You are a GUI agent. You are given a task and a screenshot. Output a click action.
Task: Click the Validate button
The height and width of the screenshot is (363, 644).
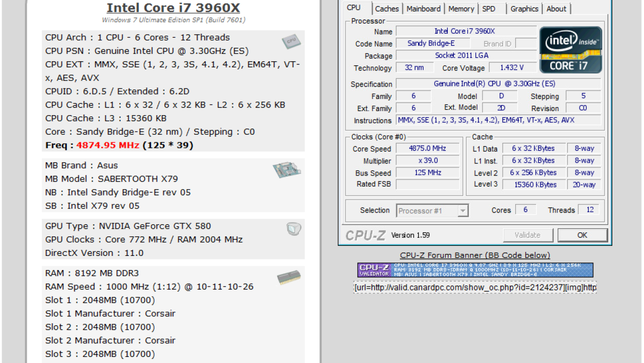click(x=527, y=235)
